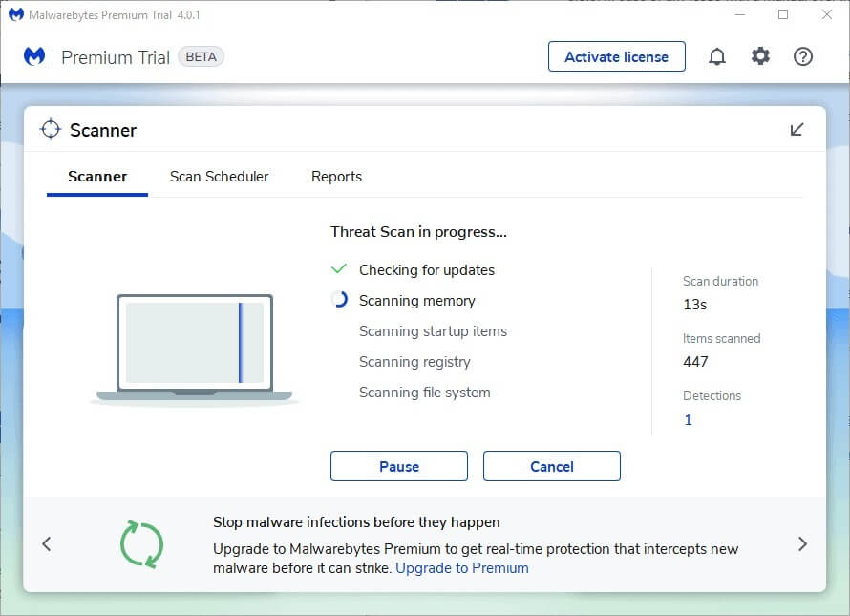Viewport: 850px width, 616px height.
Task: Click the Scanner panel heading text
Action: [x=103, y=130]
